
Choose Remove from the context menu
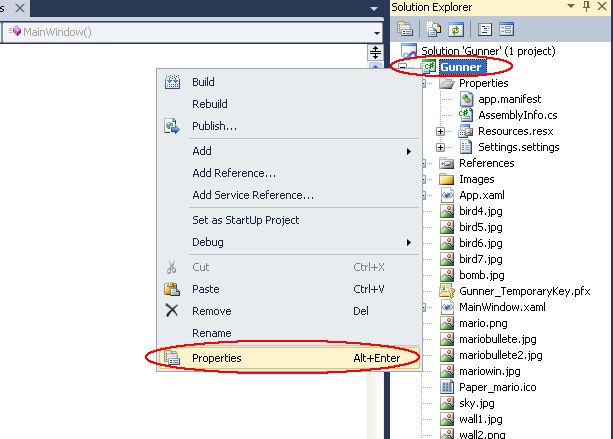(289, 311)
